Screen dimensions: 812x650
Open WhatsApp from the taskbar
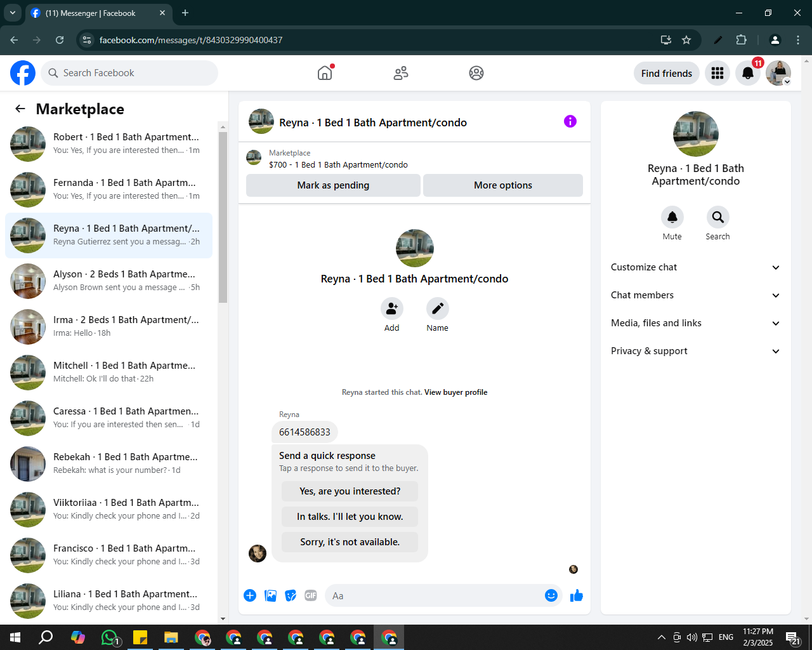110,637
